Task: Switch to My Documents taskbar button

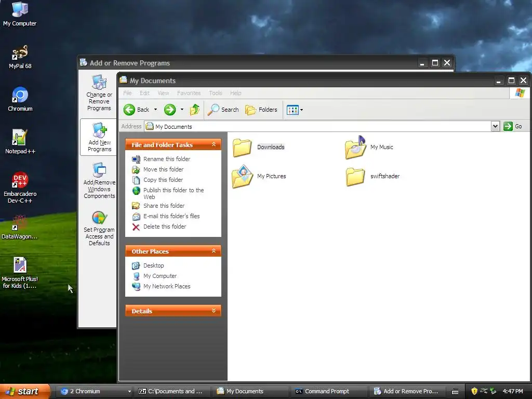Action: coord(250,391)
